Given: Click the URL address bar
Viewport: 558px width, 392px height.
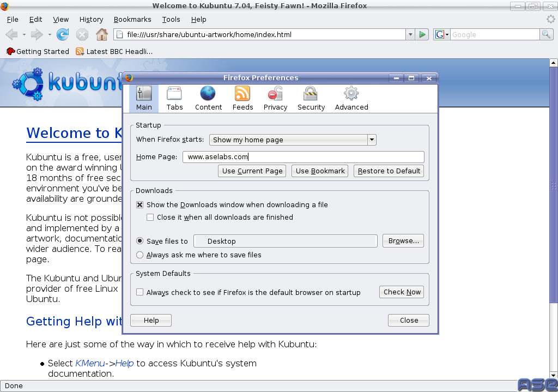Looking at the screenshot, I should tap(260, 34).
